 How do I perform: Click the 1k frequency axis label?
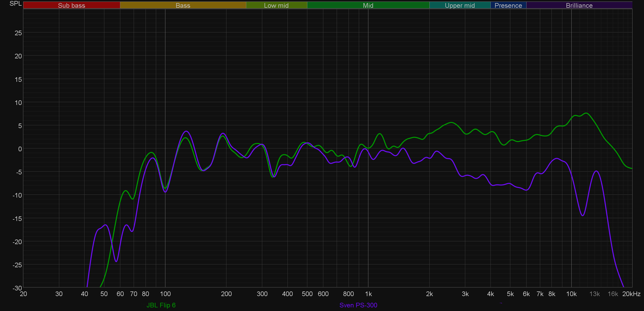pyautogui.click(x=368, y=294)
